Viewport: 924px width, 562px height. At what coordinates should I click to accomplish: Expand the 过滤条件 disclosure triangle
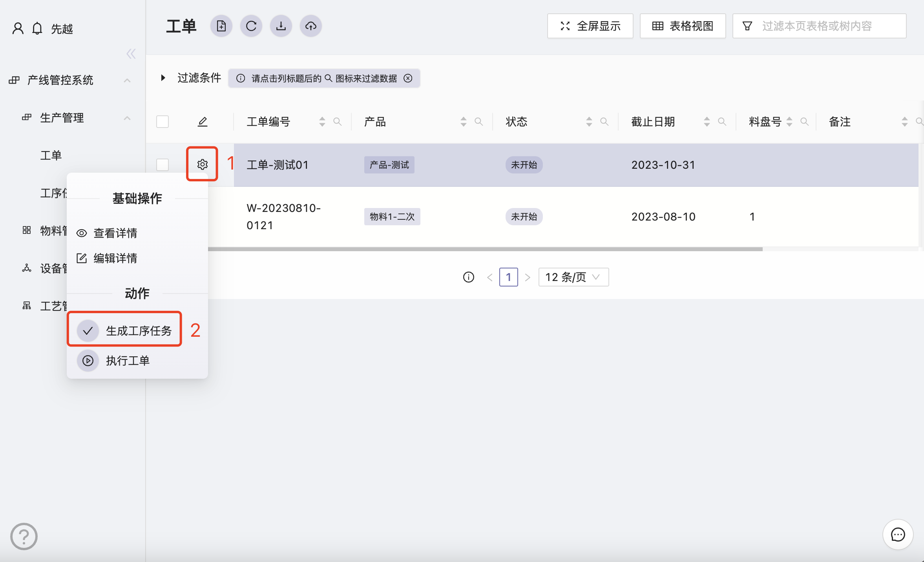click(163, 78)
